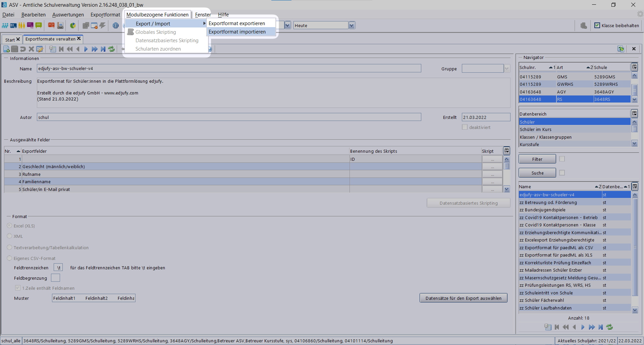644x345 pixels.
Task: Refresh the record list with green arrows icon
Action: (112, 49)
